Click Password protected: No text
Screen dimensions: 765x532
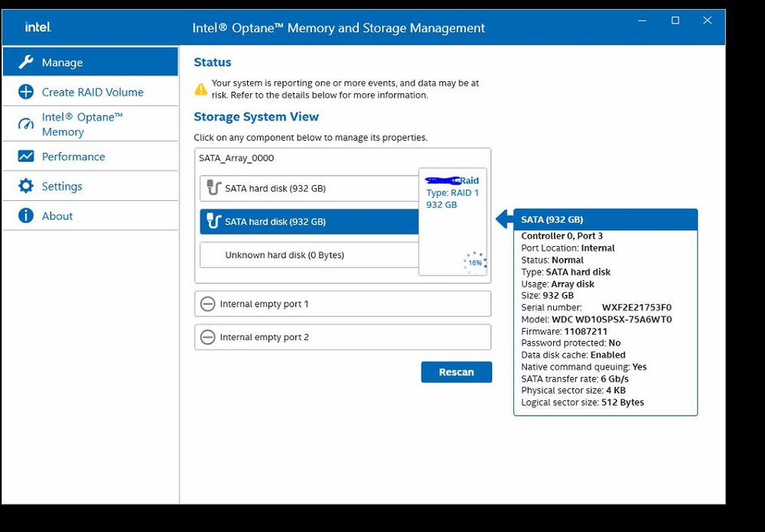571,343
